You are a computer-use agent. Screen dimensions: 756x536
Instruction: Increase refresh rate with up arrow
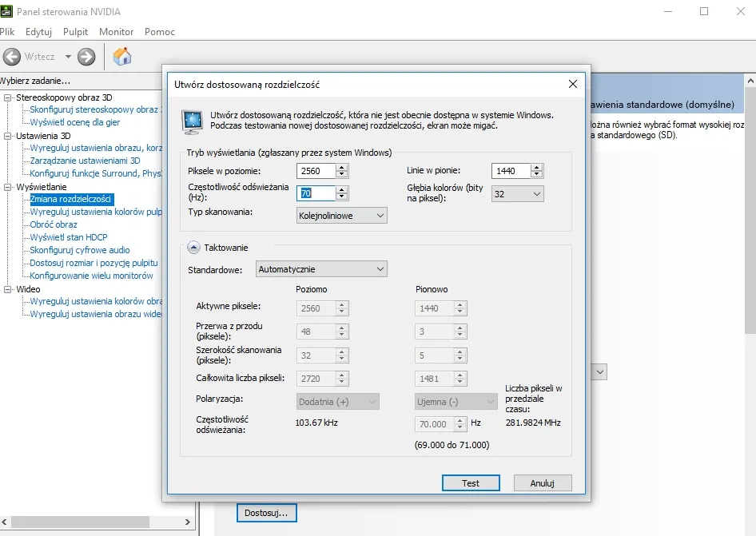click(342, 189)
